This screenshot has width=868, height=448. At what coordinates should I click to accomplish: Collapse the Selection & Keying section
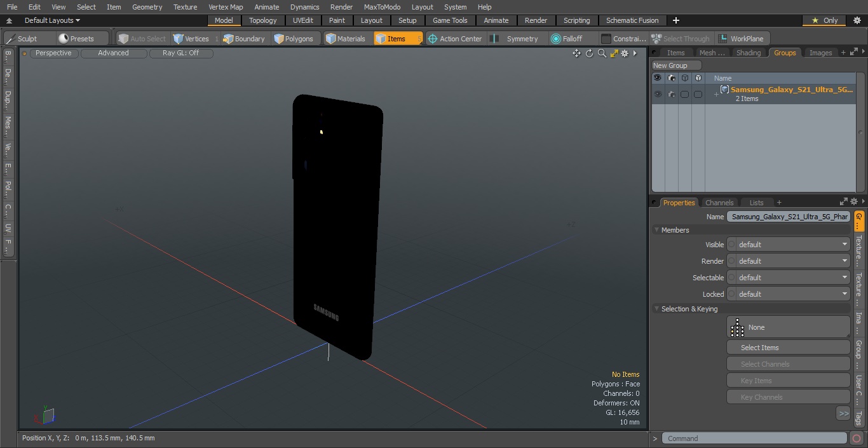click(656, 309)
